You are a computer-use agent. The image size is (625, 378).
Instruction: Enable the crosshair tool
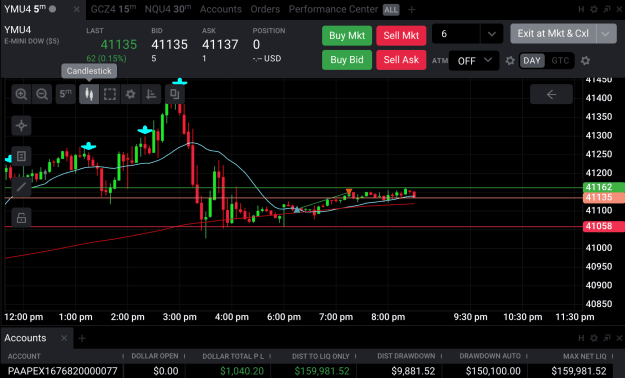click(21, 126)
